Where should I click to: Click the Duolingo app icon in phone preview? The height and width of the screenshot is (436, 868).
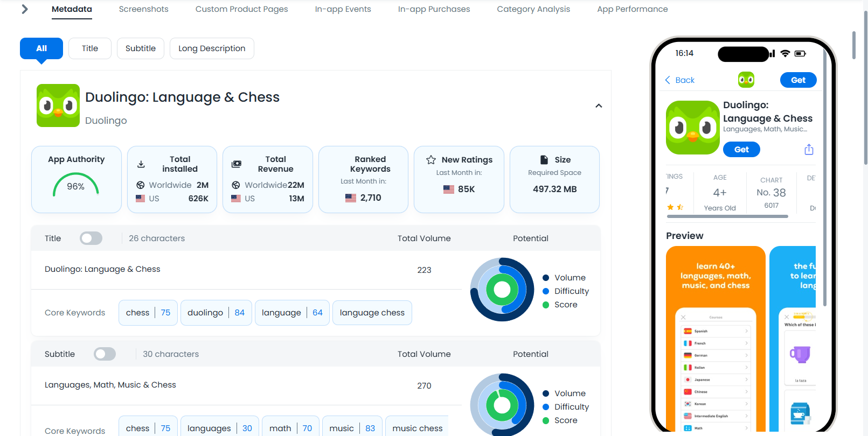693,128
